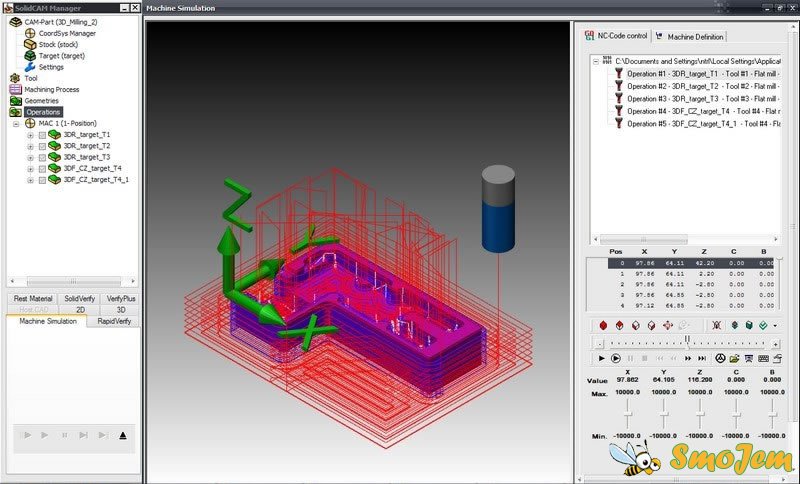Click the curved-arrow icon after the keyboard icon
The height and width of the screenshot is (484, 800).
tap(777, 359)
